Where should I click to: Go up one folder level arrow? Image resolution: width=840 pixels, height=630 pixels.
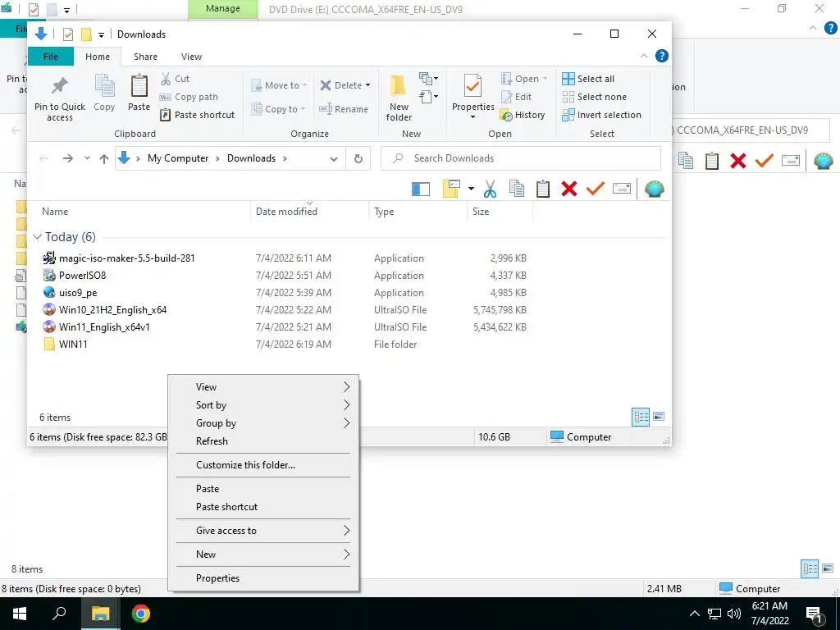104,158
